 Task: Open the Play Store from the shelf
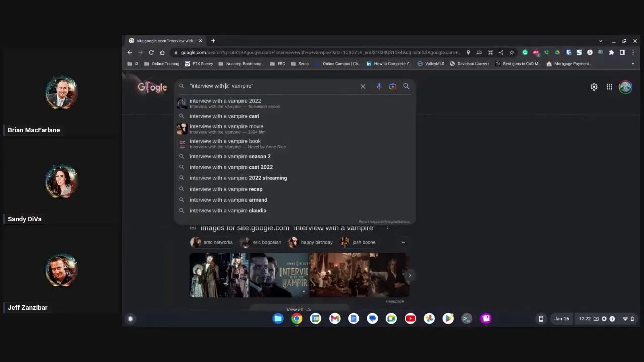(x=448, y=318)
